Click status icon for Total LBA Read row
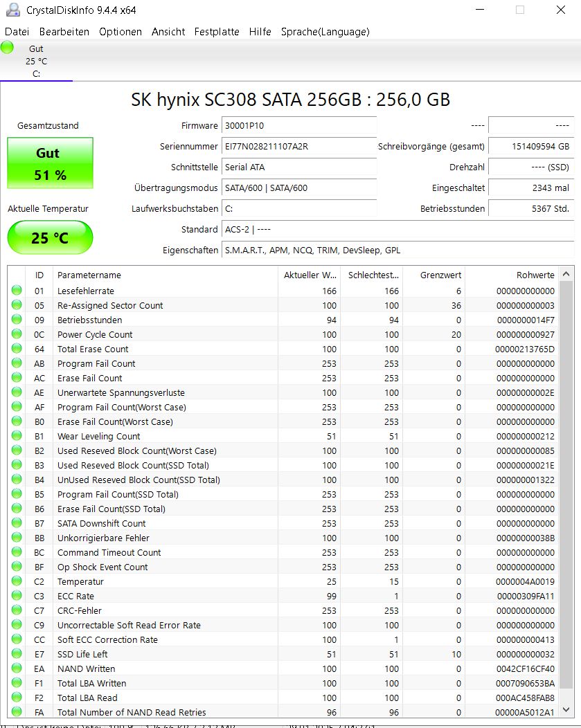Viewport: 581px width, 728px height. (17, 697)
